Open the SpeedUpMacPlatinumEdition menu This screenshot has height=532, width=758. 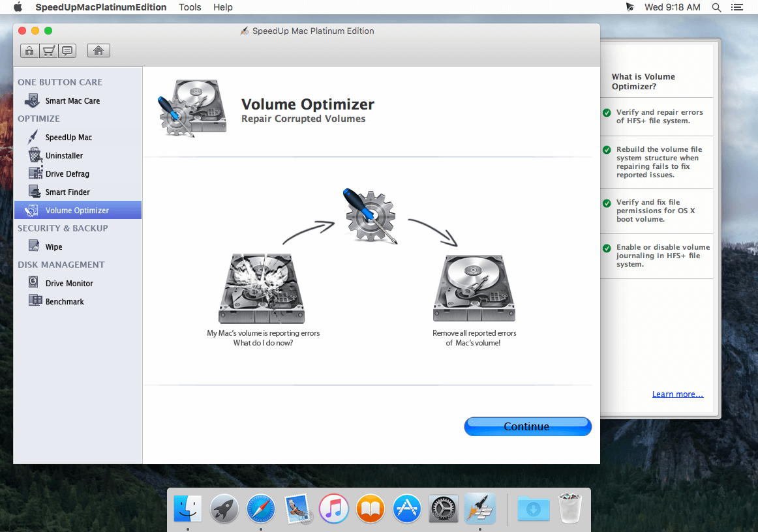[101, 7]
